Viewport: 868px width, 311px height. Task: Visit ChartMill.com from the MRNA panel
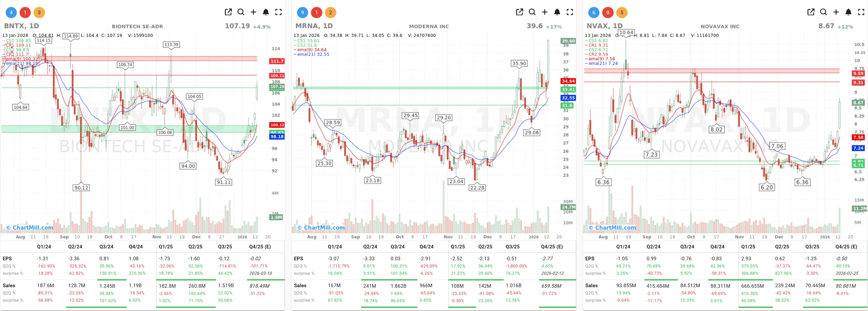click(x=321, y=228)
